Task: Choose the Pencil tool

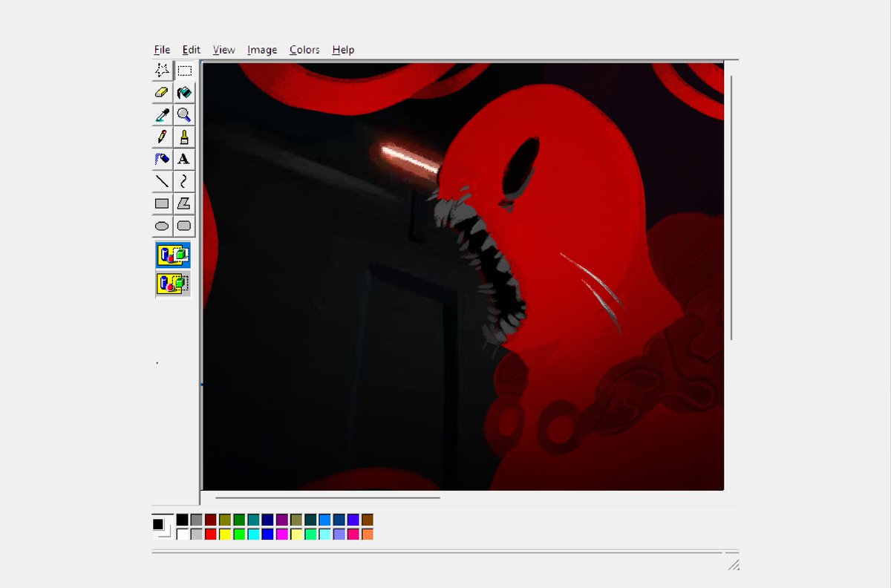Action: pos(162,137)
